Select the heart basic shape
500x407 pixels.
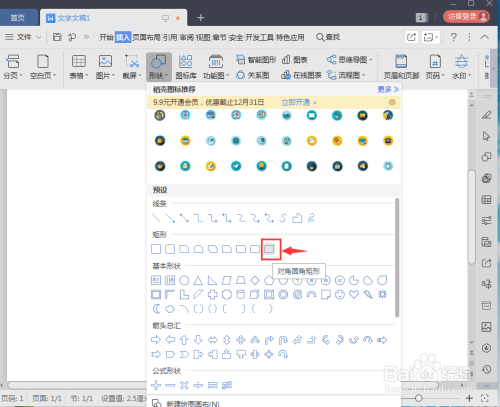click(x=354, y=294)
